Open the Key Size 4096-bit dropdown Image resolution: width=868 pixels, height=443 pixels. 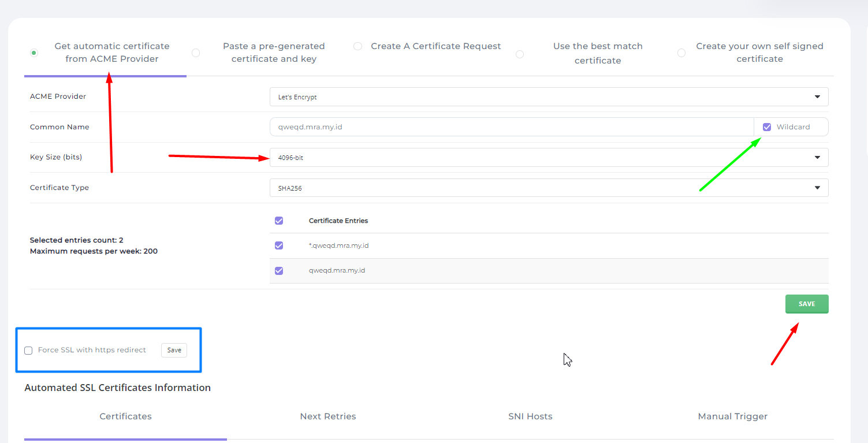pyautogui.click(x=549, y=158)
